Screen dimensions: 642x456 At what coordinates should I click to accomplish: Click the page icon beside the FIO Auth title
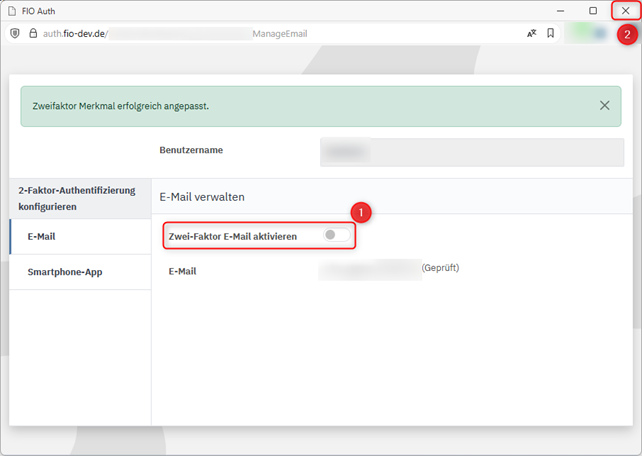12,10
